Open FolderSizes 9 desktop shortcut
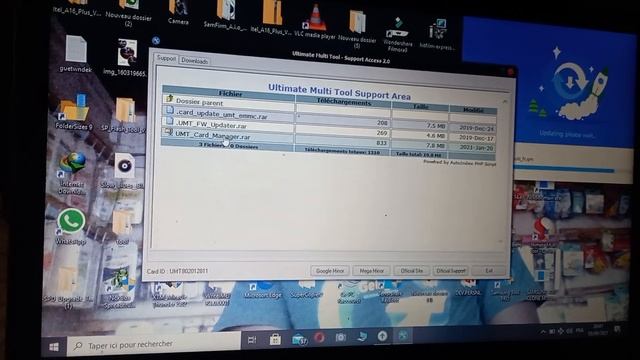The image size is (640, 360). pos(73,112)
